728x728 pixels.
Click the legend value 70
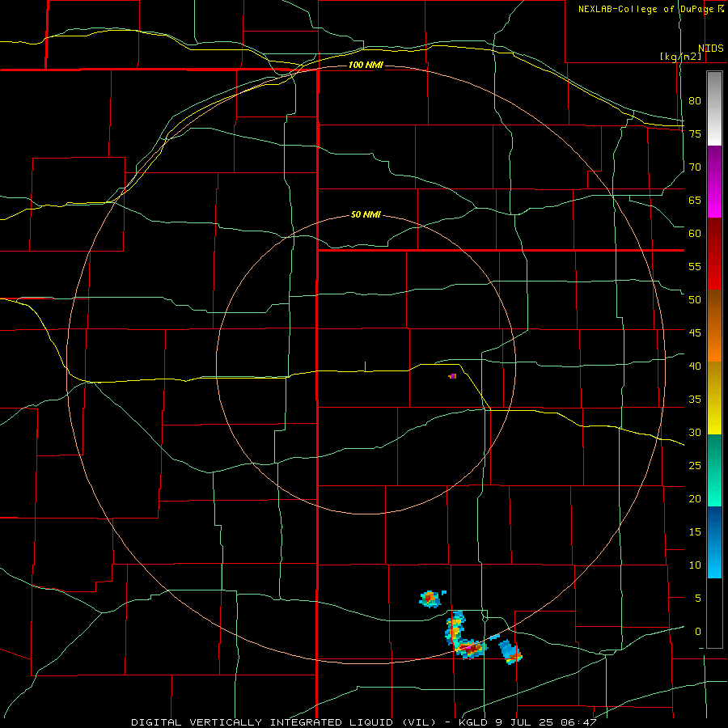pyautogui.click(x=695, y=167)
